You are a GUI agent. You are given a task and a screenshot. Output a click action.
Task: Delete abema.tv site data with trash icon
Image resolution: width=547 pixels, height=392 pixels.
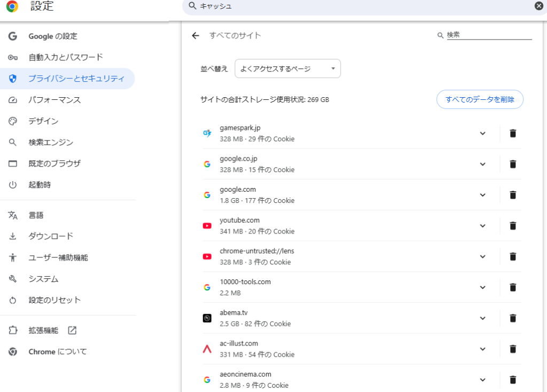coord(513,318)
